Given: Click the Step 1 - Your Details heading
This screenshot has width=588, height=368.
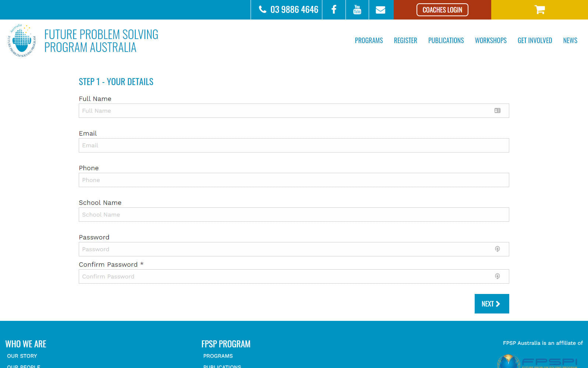Looking at the screenshot, I should click(x=116, y=82).
